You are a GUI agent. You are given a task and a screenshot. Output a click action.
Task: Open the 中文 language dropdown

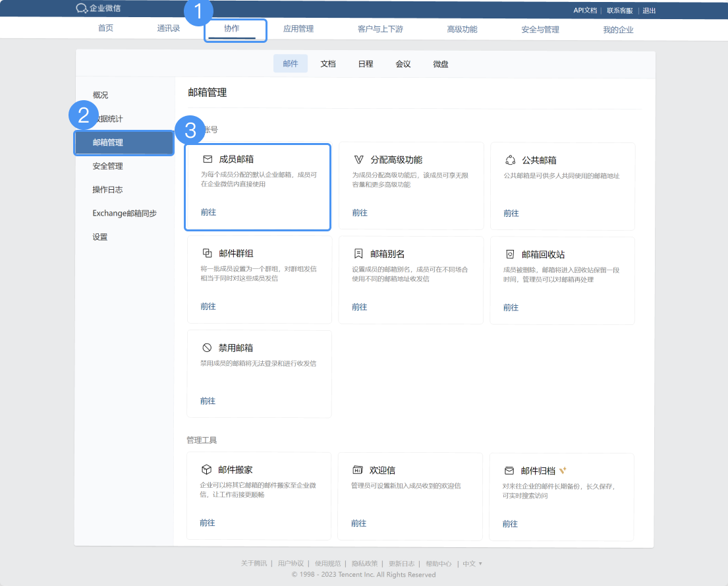coord(471,564)
